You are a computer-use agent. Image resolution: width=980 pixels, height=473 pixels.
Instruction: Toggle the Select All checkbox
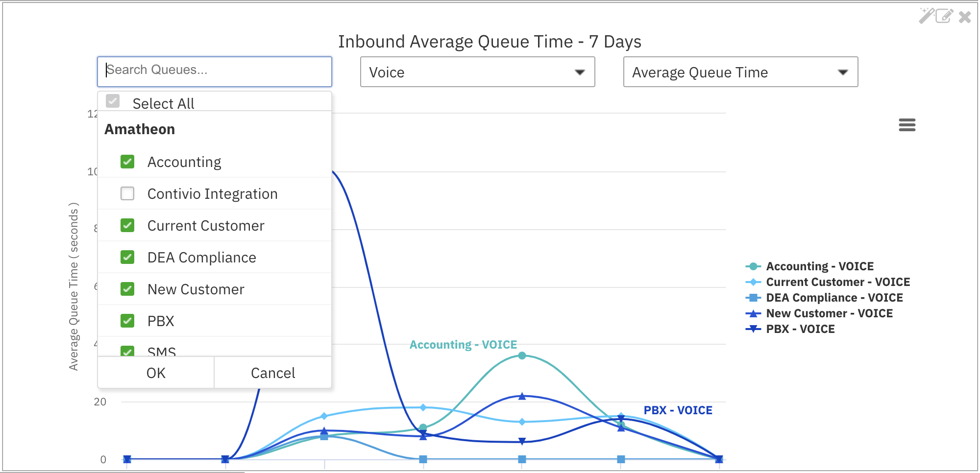click(113, 101)
